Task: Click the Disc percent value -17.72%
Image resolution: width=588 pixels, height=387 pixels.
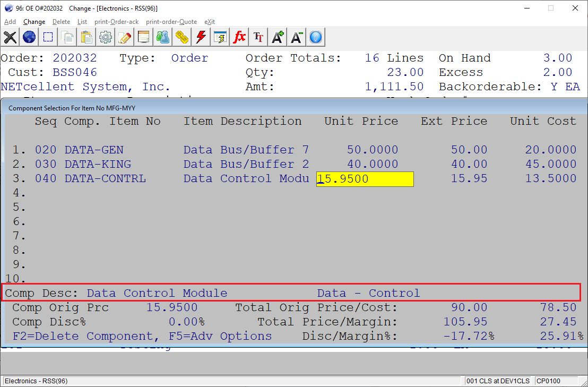Action: click(469, 336)
